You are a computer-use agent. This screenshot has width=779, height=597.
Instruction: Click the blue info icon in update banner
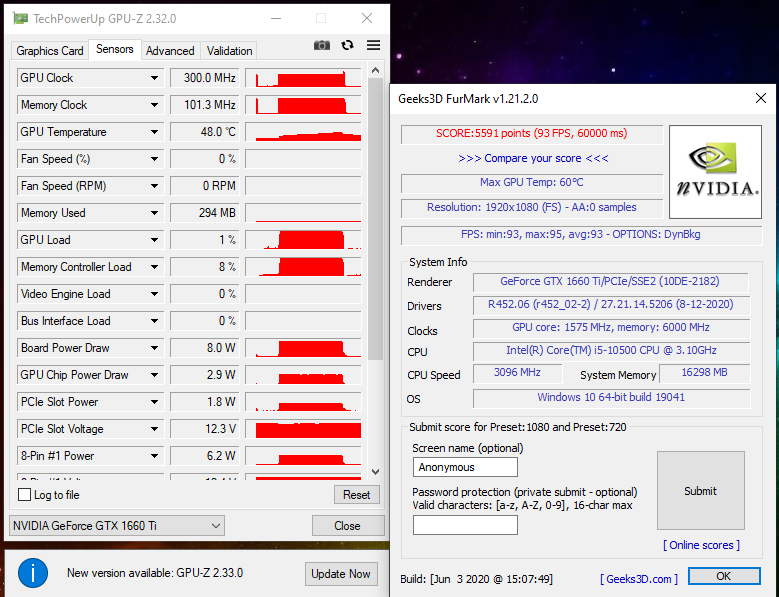[33, 573]
